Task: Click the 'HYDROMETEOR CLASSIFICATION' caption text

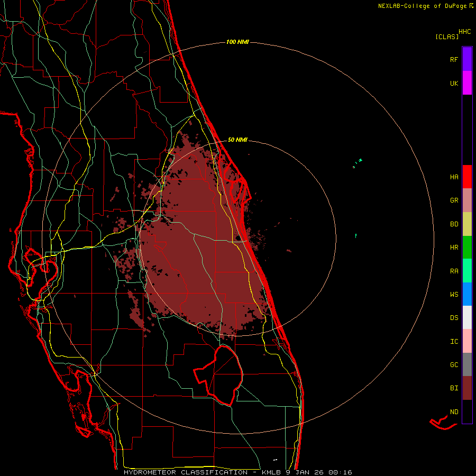Action: (x=186, y=472)
